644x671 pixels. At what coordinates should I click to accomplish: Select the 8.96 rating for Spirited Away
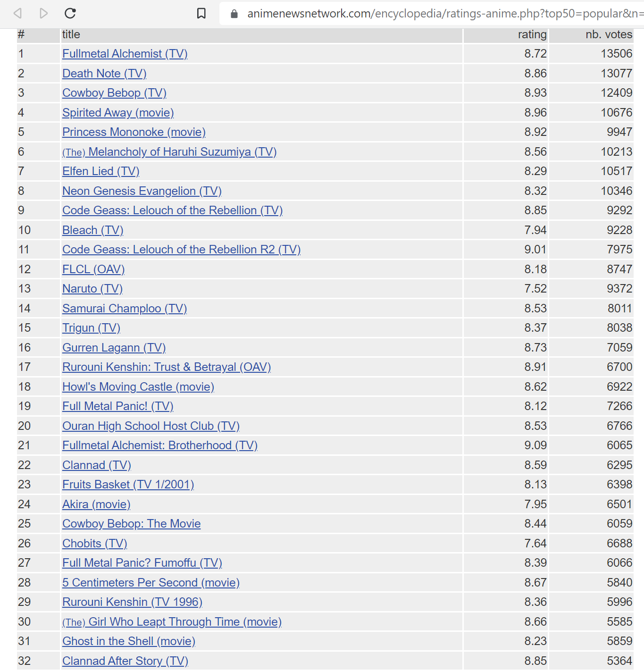tap(535, 113)
